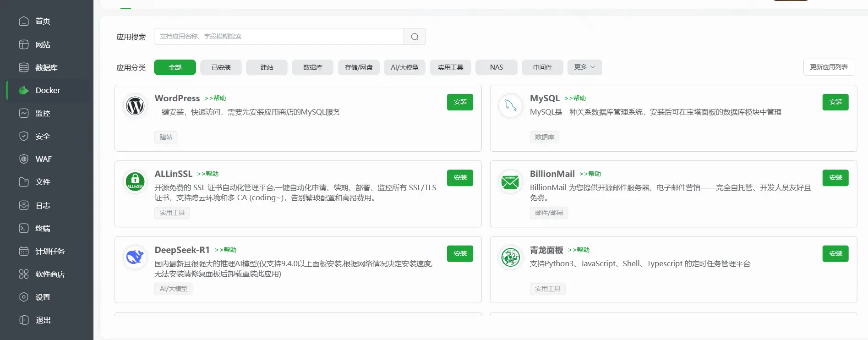Click the home icon next to 首页
This screenshot has height=340, width=868.
point(24,21)
